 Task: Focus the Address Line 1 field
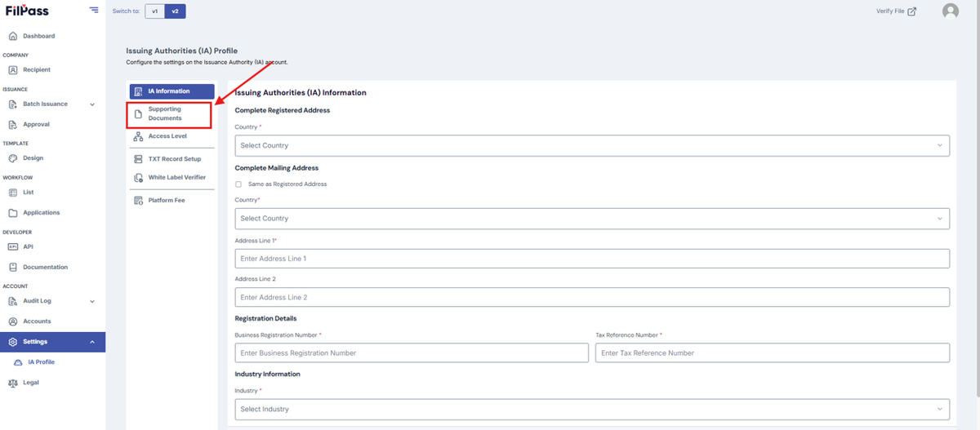tap(592, 259)
